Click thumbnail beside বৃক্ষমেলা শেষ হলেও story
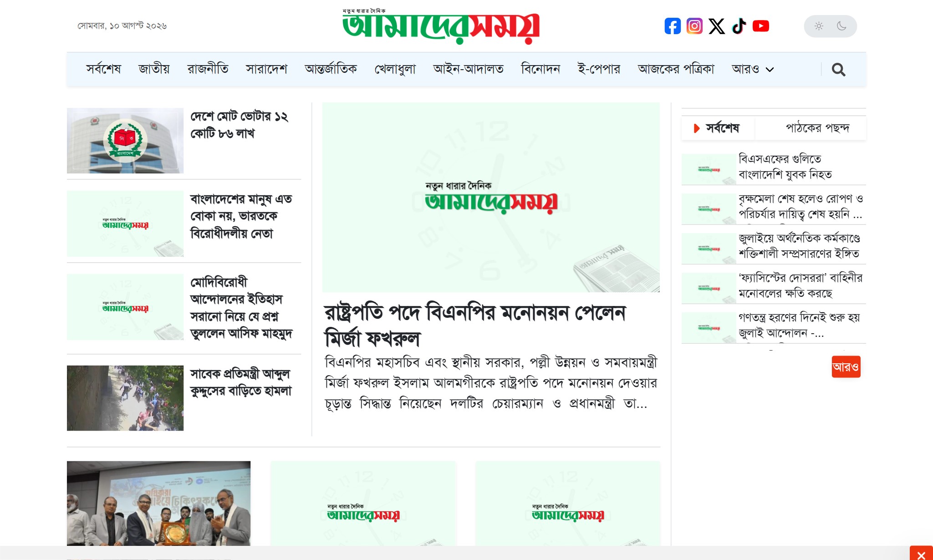Screen dimensions: 933x560 click(709, 209)
